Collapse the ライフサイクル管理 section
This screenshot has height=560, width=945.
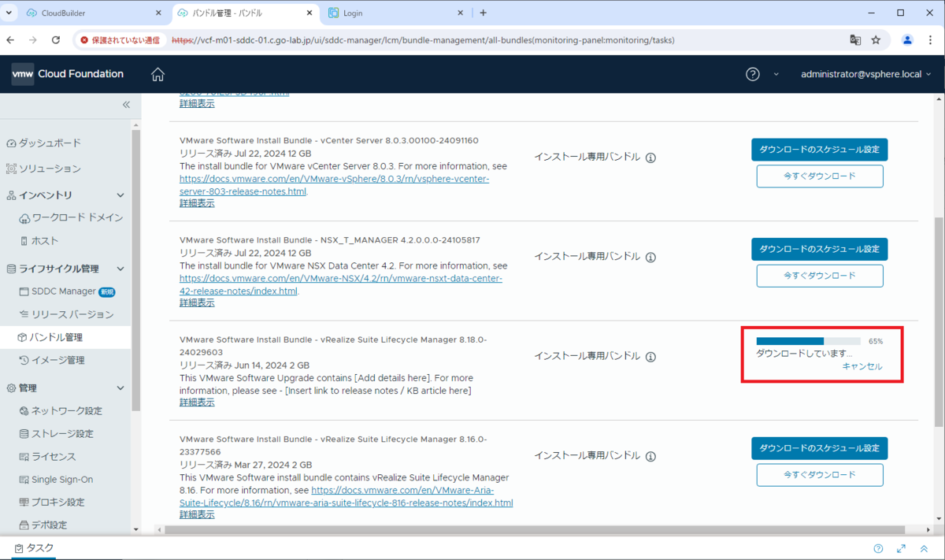(120, 269)
